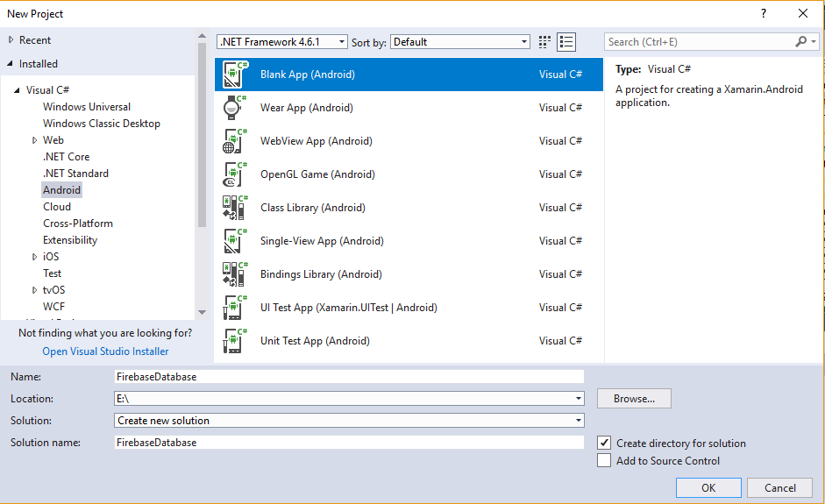
Task: Open the .NET Framework version dropdown
Action: point(282,42)
